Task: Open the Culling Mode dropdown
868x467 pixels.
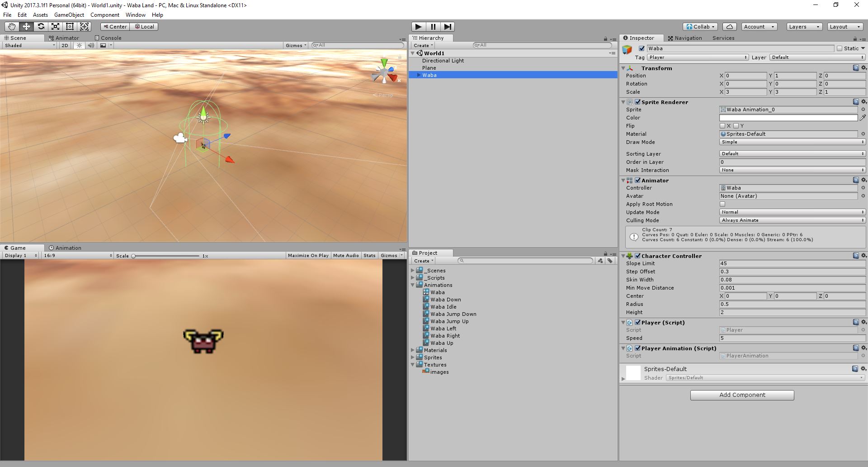Action: tap(792, 220)
